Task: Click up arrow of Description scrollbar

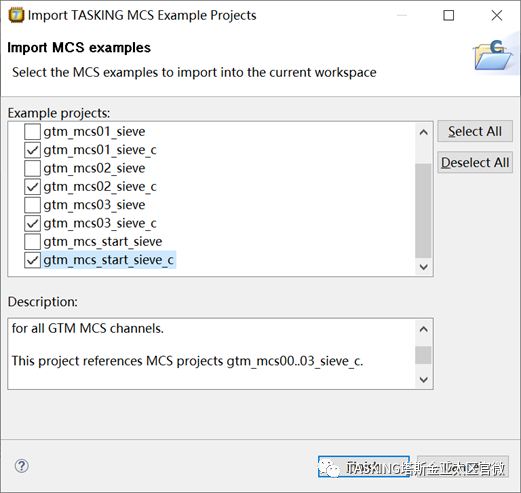Action: click(423, 329)
